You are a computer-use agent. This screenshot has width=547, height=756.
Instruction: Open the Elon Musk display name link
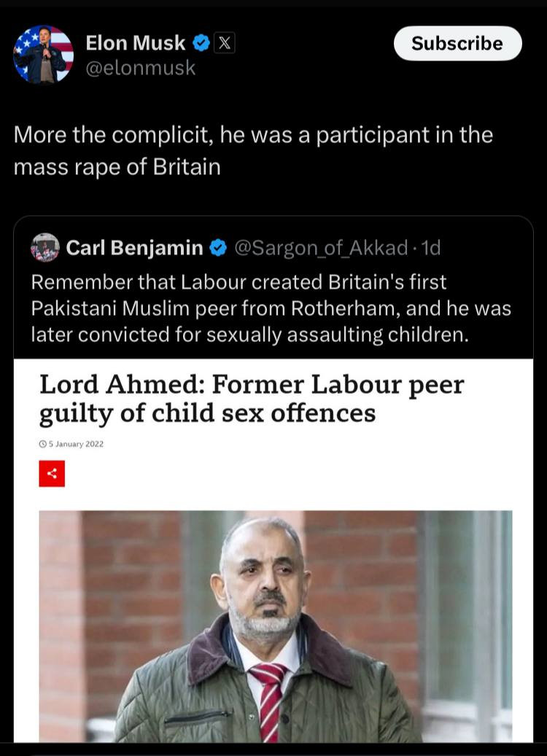pyautogui.click(x=136, y=44)
